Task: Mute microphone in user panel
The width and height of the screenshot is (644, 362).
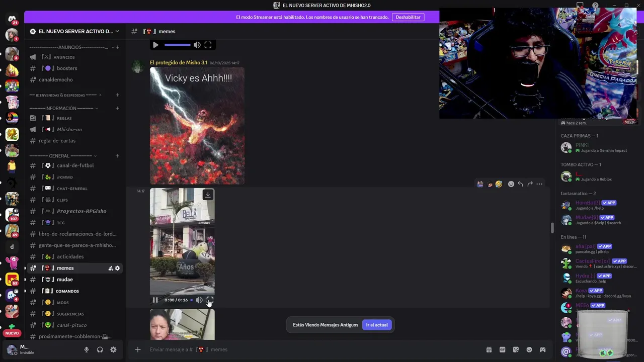Action: pos(87,350)
